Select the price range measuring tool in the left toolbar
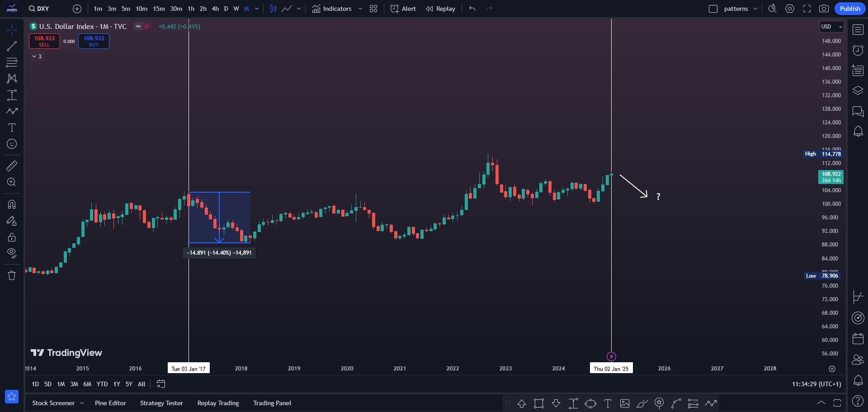868x412 pixels. point(12,95)
